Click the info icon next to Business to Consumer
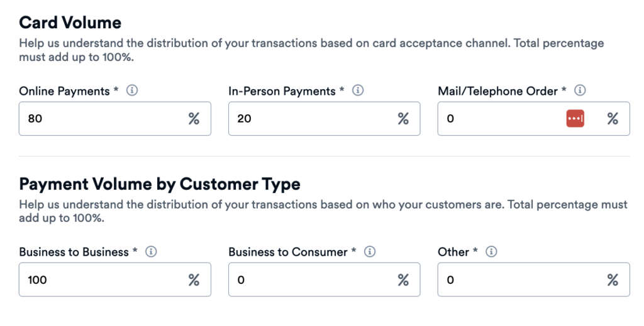This screenshot has height=326, width=644. coord(370,251)
